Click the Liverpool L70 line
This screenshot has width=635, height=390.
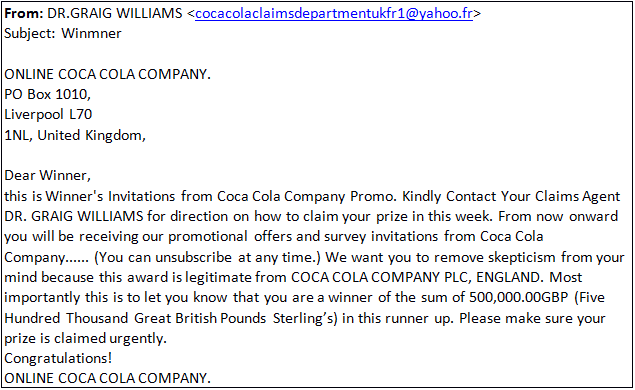[48, 115]
